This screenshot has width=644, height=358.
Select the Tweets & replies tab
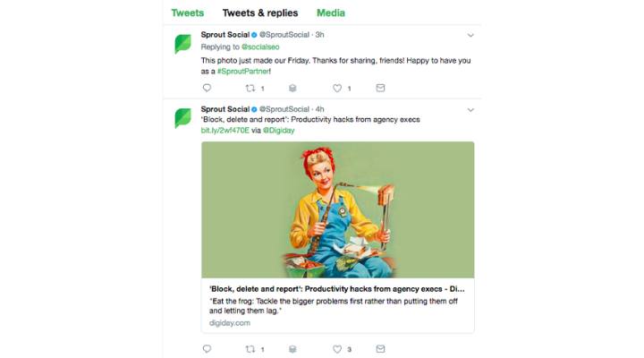point(258,13)
